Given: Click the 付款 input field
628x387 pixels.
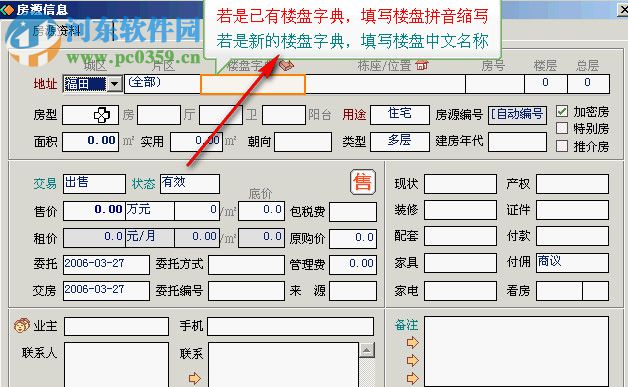Looking at the screenshot, I should click(x=572, y=236).
